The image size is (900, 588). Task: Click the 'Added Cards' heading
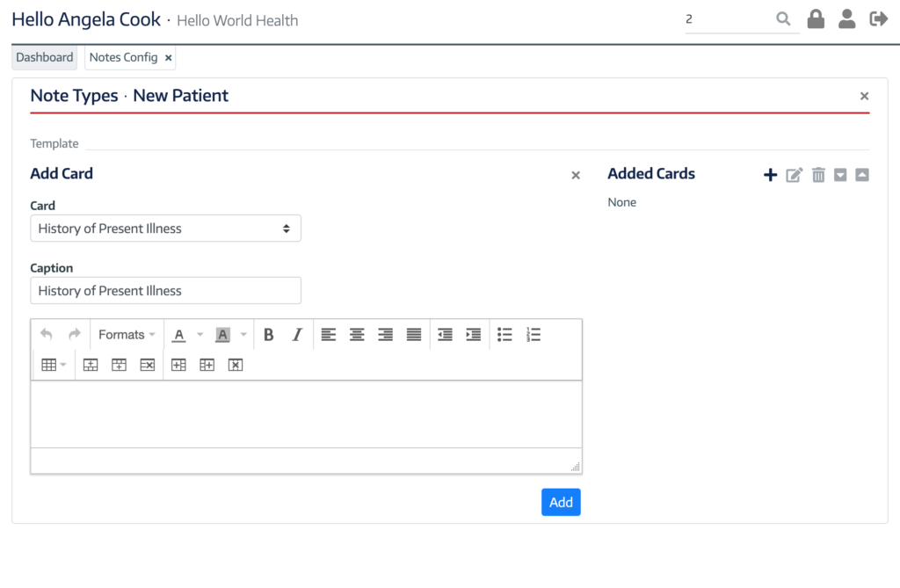click(651, 173)
